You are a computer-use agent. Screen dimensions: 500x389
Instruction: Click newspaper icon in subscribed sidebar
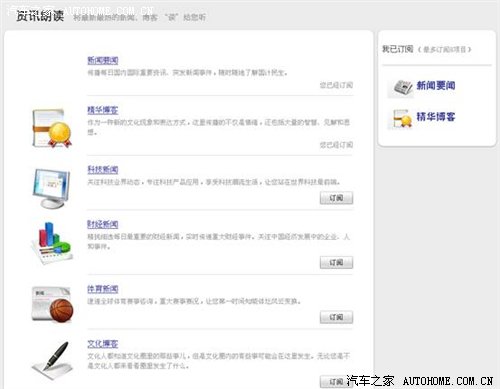[x=403, y=87]
